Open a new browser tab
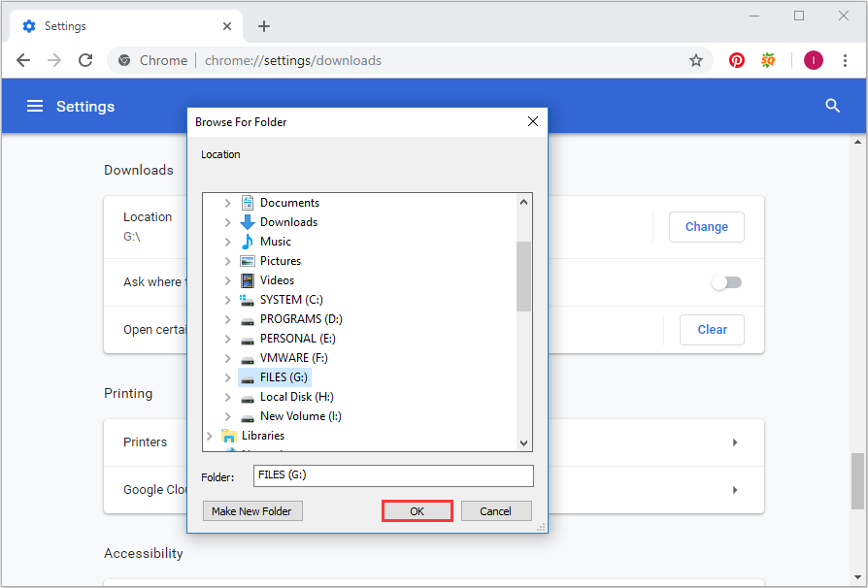 (264, 26)
